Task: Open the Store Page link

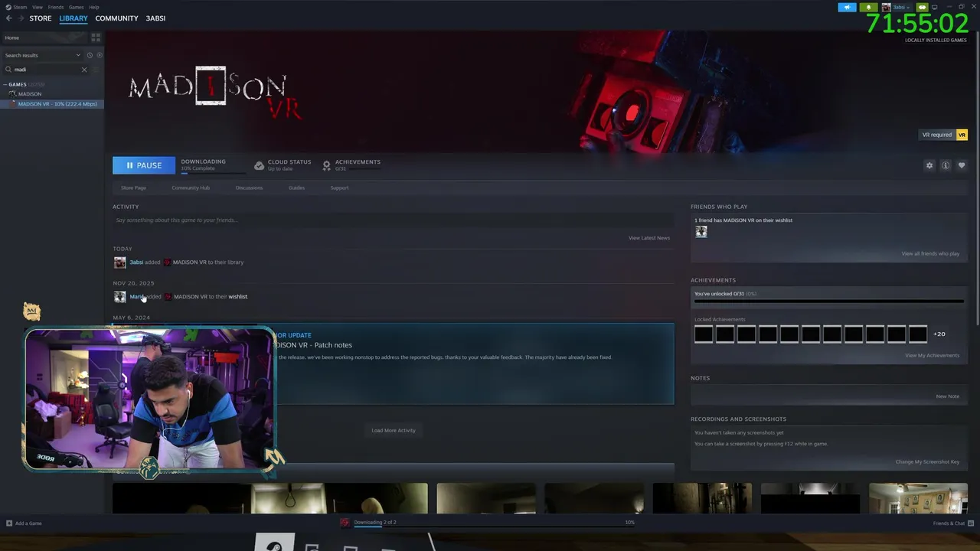Action: (x=133, y=187)
